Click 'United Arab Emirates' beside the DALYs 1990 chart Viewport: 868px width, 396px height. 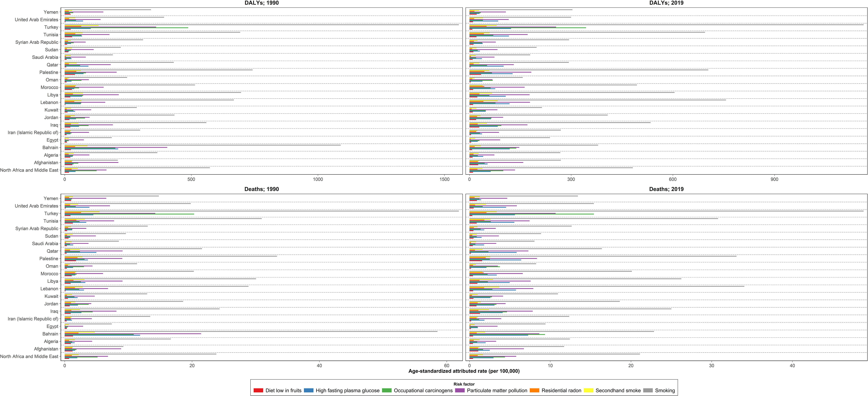pyautogui.click(x=36, y=20)
